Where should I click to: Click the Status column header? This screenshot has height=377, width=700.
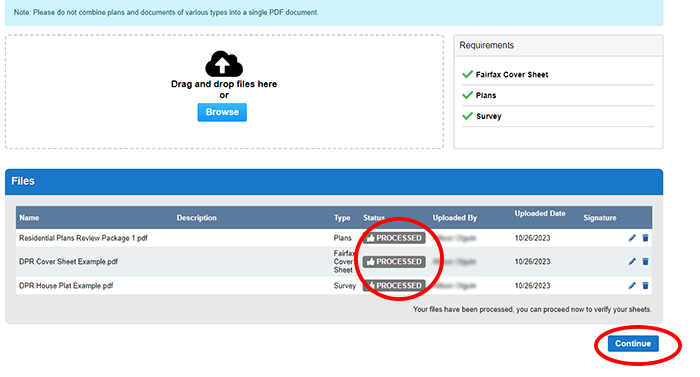pyautogui.click(x=374, y=218)
